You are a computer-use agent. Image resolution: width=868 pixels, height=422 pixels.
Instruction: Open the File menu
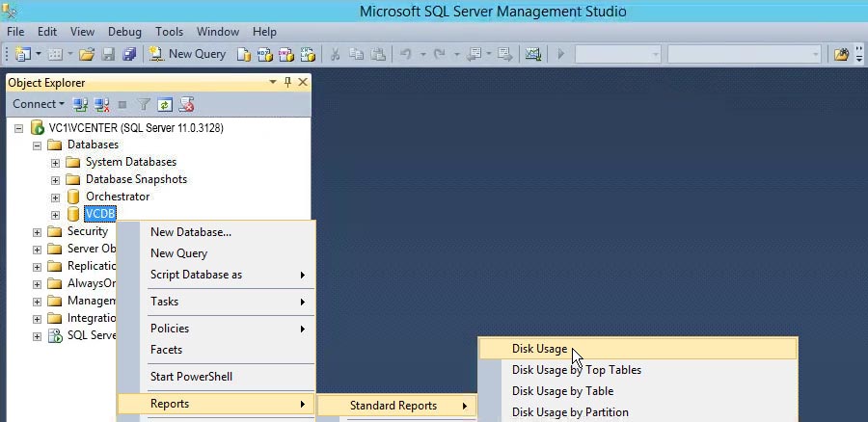point(15,32)
